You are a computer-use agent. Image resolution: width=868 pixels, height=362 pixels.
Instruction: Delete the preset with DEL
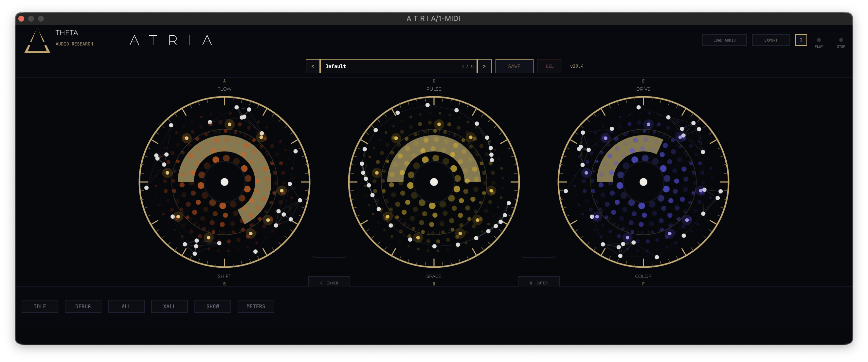[550, 66]
